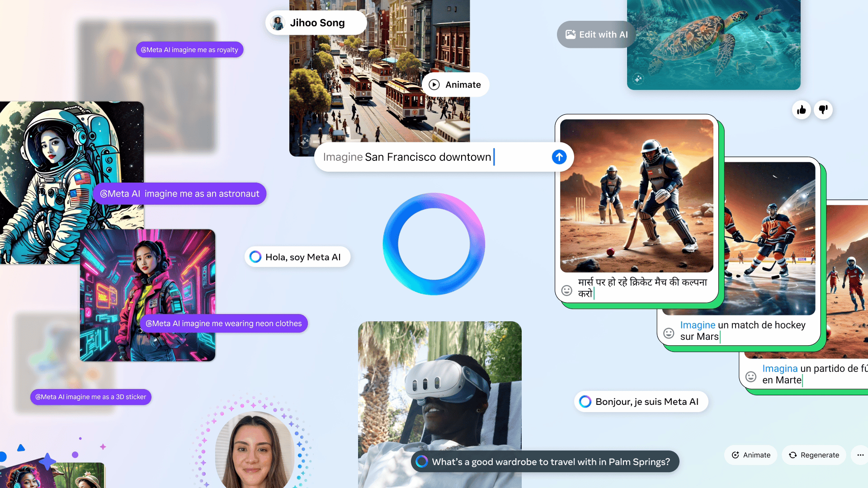Click the thumbs up icon for feedback
The image size is (868, 488).
pos(802,109)
